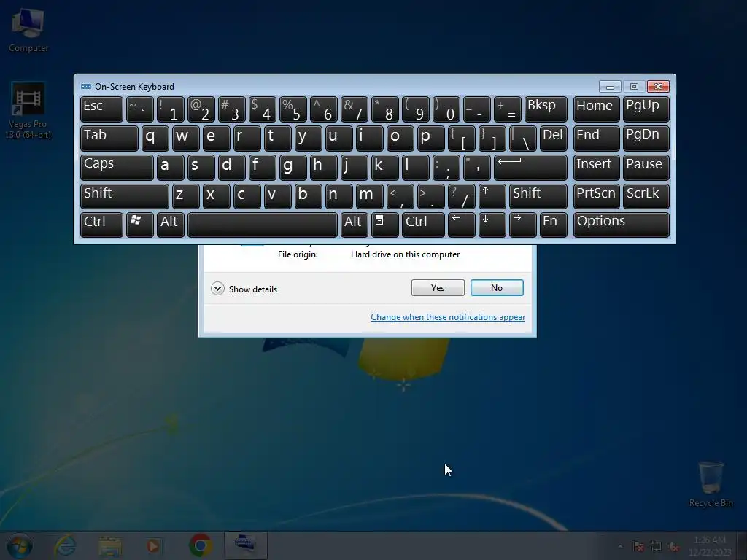Launch Google Chrome from the taskbar
This screenshot has height=560, width=747.
pyautogui.click(x=201, y=545)
